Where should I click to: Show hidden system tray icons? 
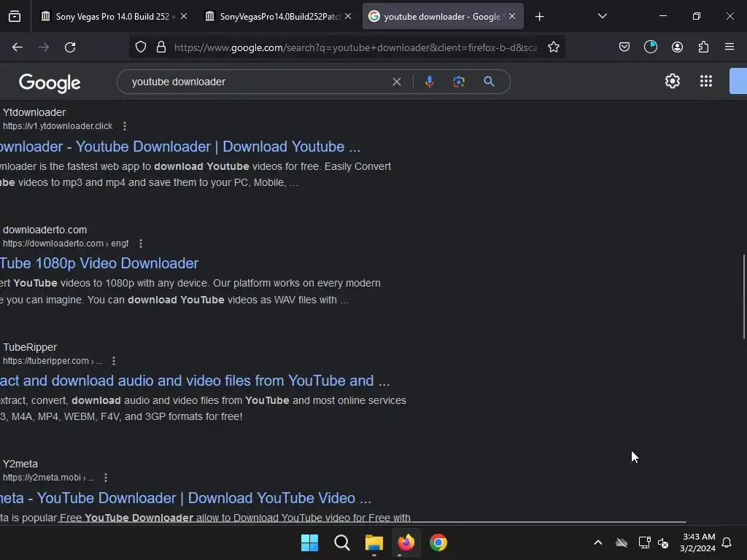[x=598, y=542]
